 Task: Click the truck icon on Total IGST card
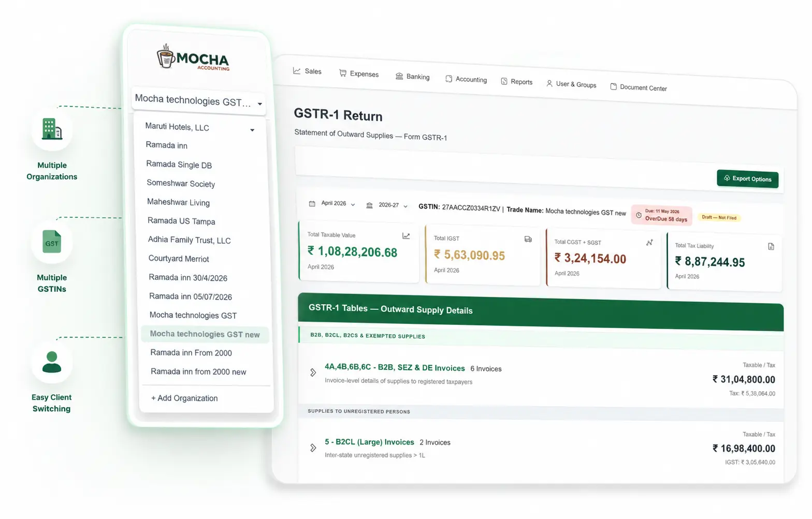pyautogui.click(x=528, y=240)
